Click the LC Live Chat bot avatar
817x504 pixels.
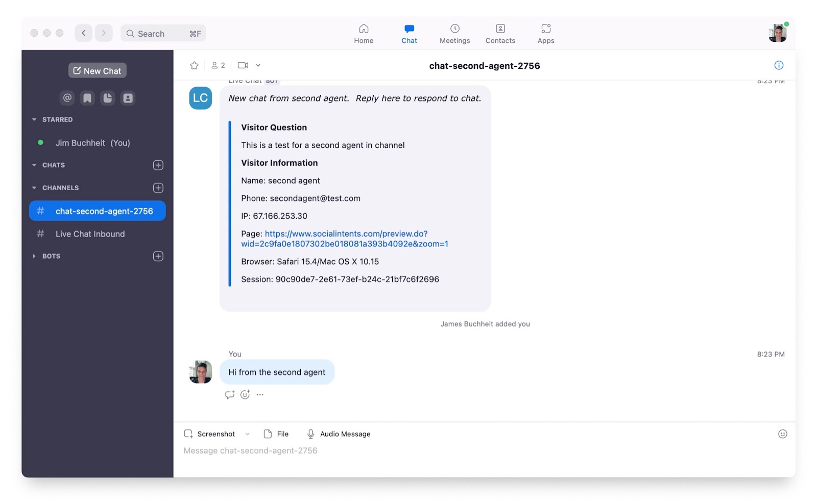click(x=201, y=98)
